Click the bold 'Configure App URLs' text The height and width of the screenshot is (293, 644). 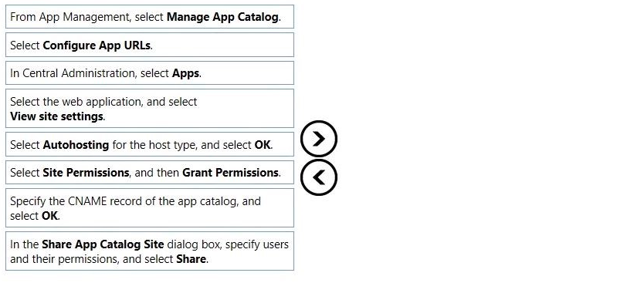click(97, 45)
